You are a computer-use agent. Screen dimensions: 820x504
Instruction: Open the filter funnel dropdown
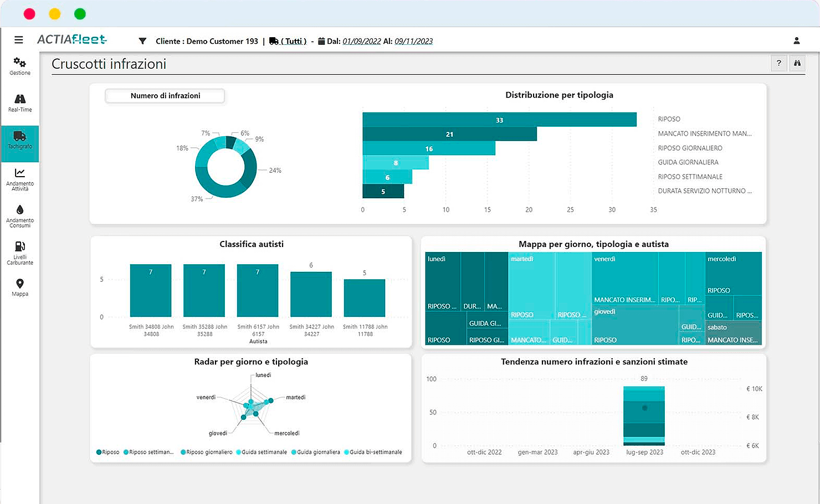click(x=142, y=41)
